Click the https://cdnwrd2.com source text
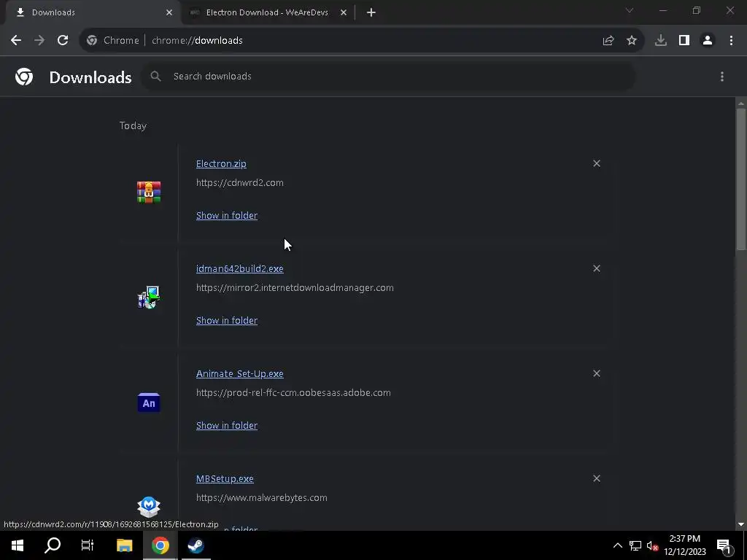The height and width of the screenshot is (560, 747). 239,183
